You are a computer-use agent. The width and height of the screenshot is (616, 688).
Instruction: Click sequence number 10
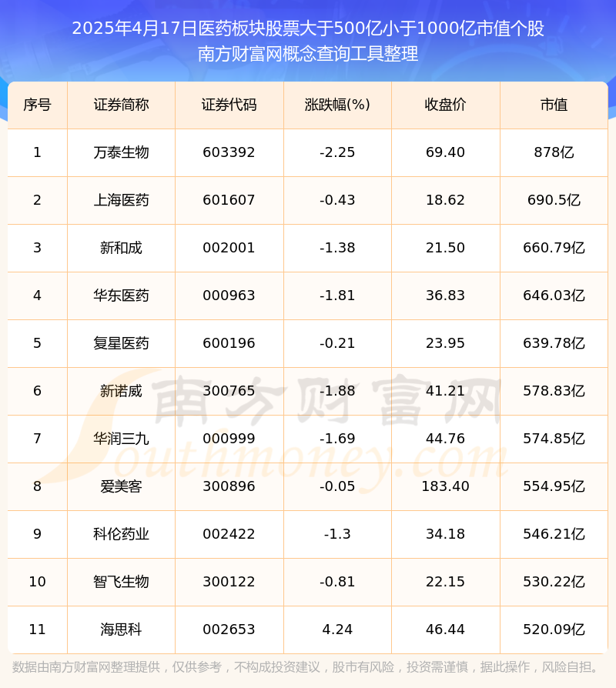coord(37,582)
